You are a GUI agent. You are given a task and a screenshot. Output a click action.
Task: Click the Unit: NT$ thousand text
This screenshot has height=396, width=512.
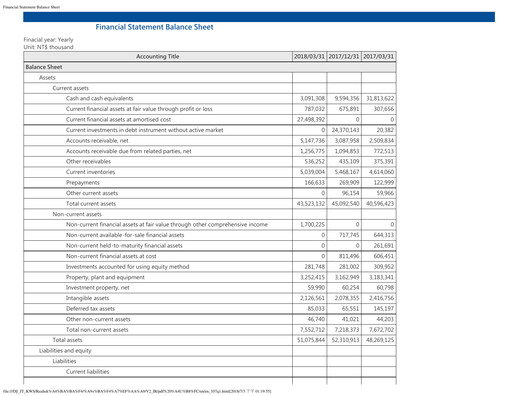48,47
